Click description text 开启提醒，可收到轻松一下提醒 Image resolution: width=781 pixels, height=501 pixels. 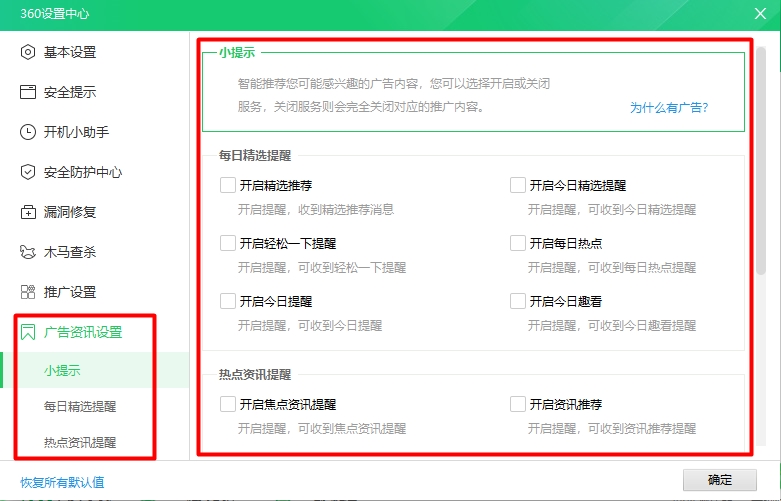322,268
